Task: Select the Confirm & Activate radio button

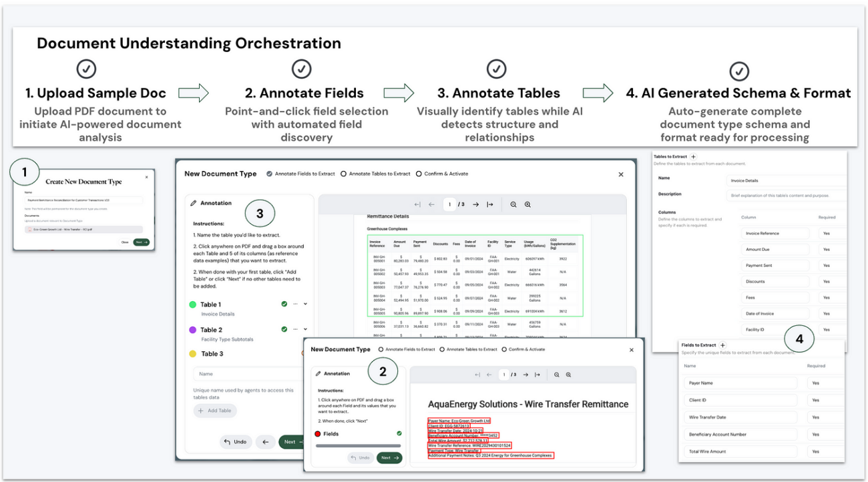Action: click(419, 174)
